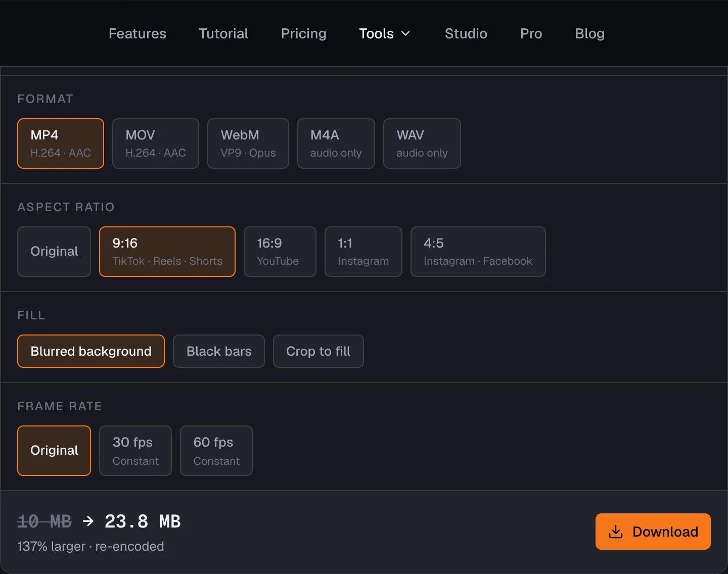The height and width of the screenshot is (574, 728).
Task: Select 9:16 TikTok Reels Shorts ratio
Action: [x=167, y=252]
